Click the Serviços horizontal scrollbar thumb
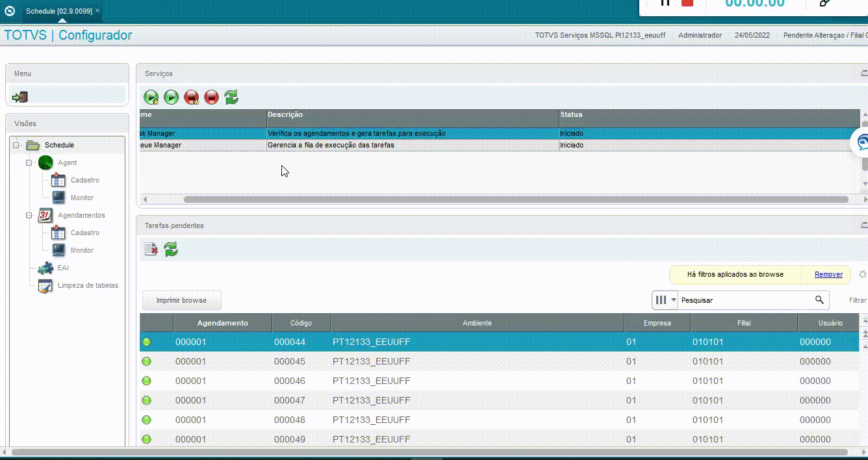This screenshot has width=868, height=460. (x=516, y=199)
